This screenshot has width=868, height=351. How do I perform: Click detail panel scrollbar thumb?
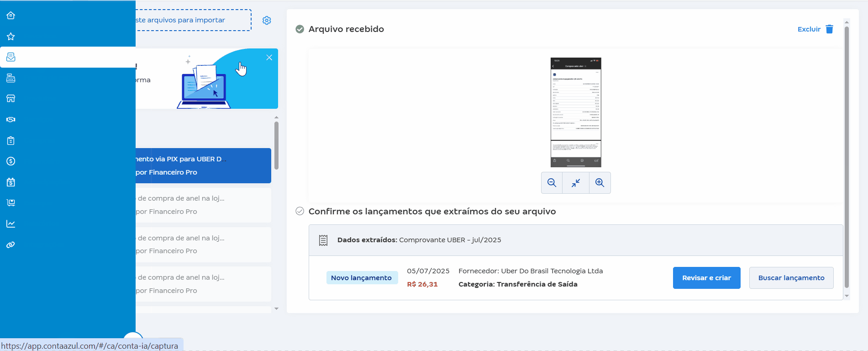click(847, 157)
